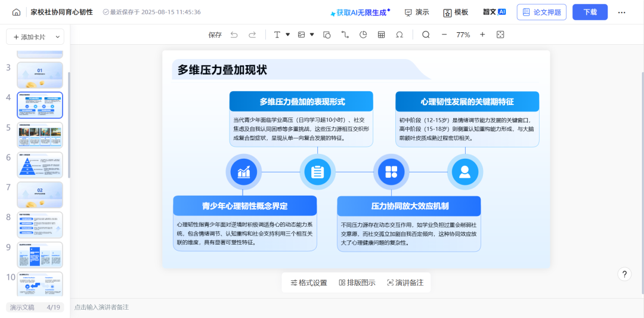Click the 论文押题 button
The height and width of the screenshot is (318, 644).
(x=541, y=12)
